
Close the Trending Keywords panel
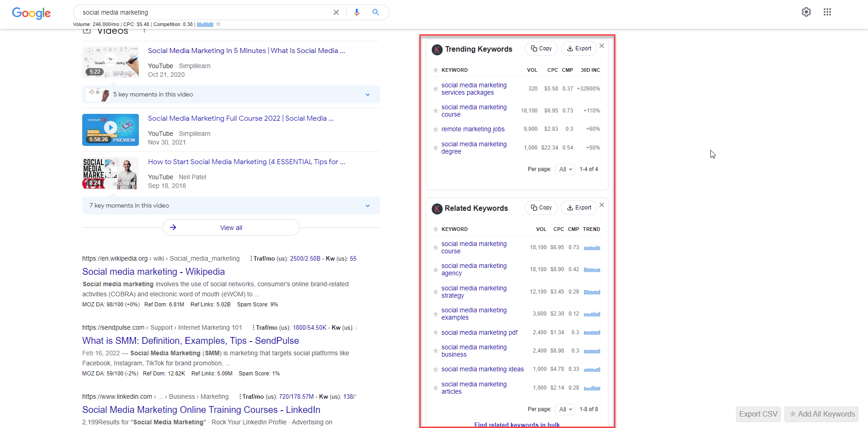pyautogui.click(x=602, y=46)
